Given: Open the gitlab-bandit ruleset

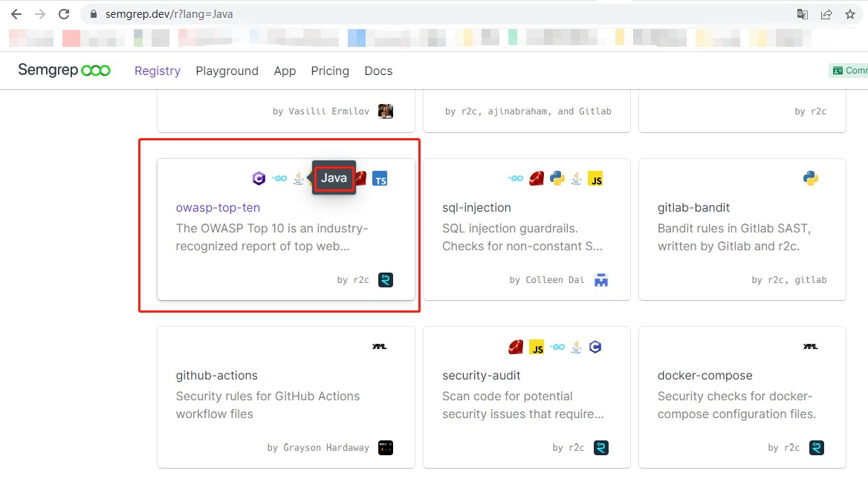Looking at the screenshot, I should (693, 207).
